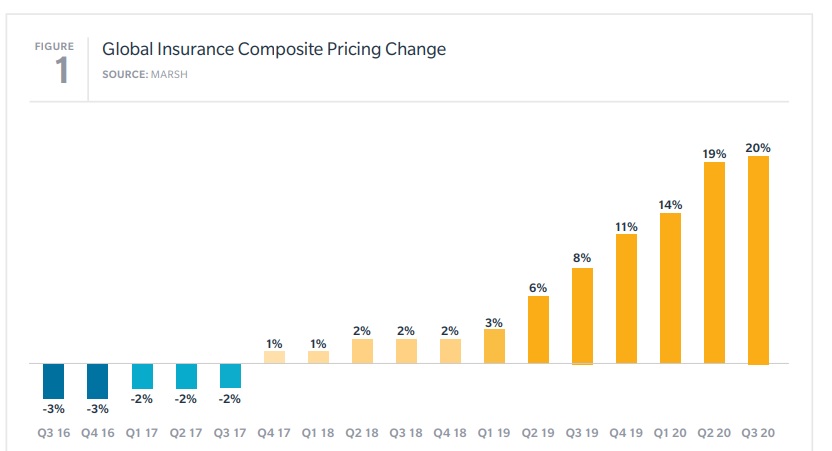
Task: Select the Q3 16 dark blue bar
Action: pos(54,381)
